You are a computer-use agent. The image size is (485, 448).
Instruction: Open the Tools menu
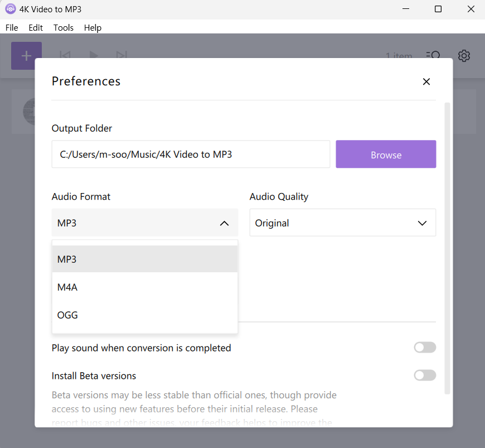(64, 27)
